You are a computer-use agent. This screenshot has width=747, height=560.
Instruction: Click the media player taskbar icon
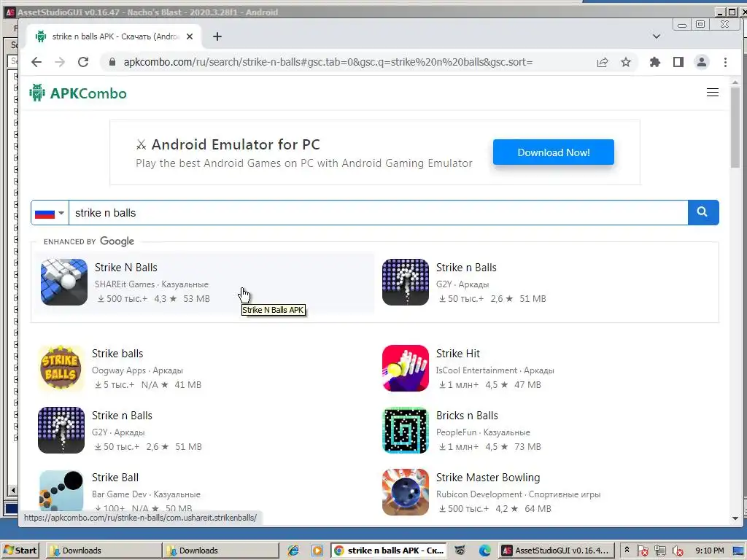[x=317, y=551]
